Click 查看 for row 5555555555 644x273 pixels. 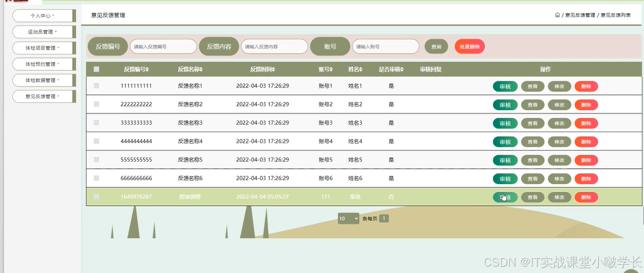(x=532, y=160)
